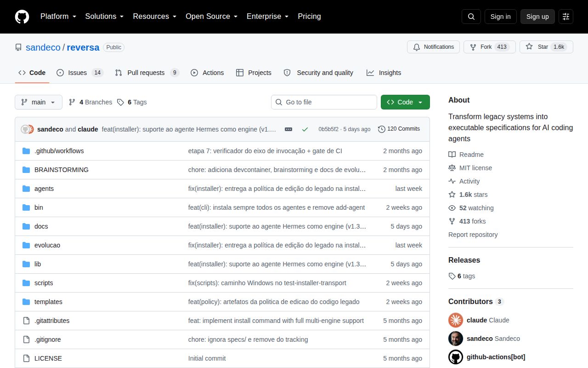Open commit hash 0b5b5f2
This screenshot has height=368, width=588.
pyautogui.click(x=328, y=129)
